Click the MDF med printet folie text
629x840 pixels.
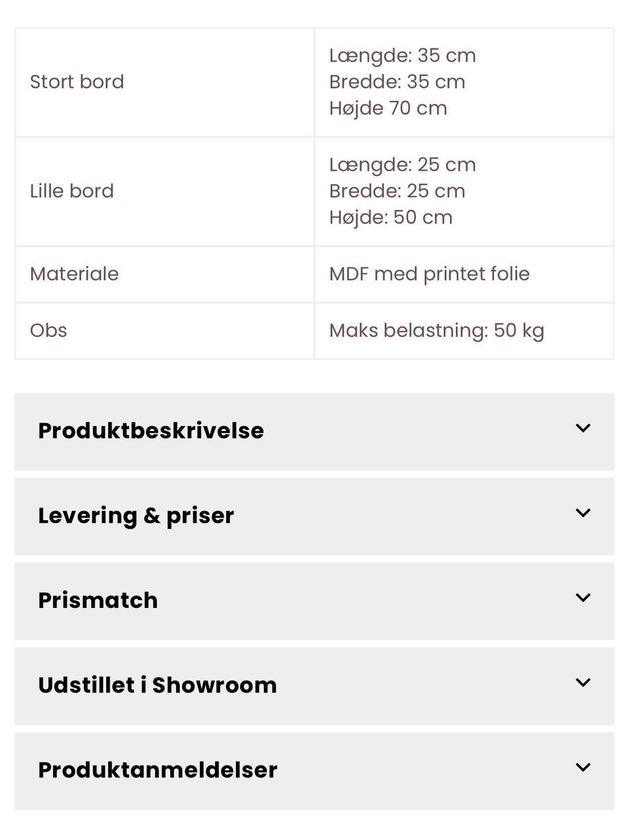(429, 274)
